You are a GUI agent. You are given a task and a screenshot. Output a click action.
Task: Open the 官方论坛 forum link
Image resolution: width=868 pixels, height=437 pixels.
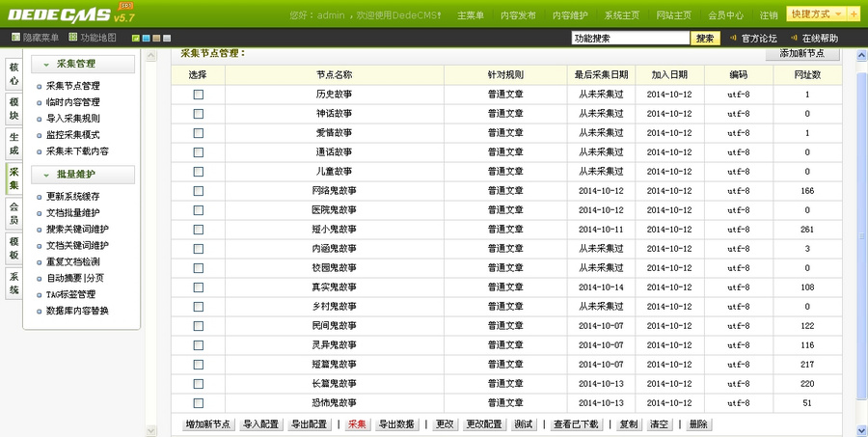tap(759, 39)
